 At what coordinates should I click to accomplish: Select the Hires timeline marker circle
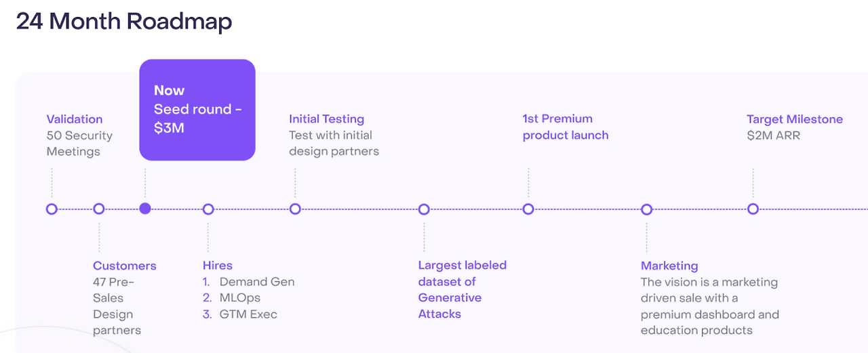[x=208, y=209]
